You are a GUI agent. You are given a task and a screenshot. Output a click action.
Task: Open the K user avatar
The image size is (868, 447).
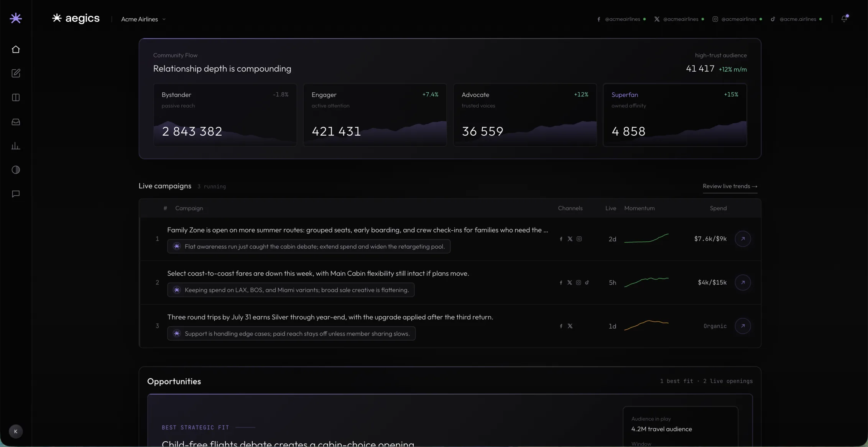16,431
